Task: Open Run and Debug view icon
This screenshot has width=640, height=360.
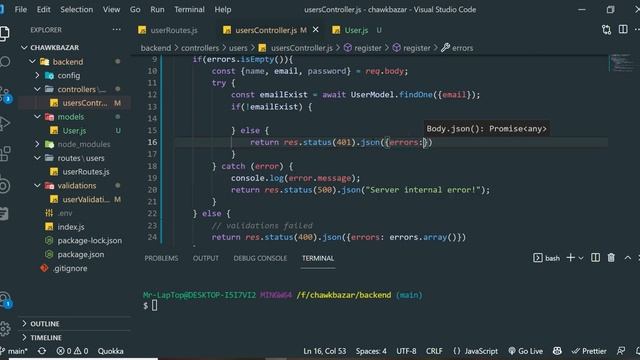Action: [4, 124]
